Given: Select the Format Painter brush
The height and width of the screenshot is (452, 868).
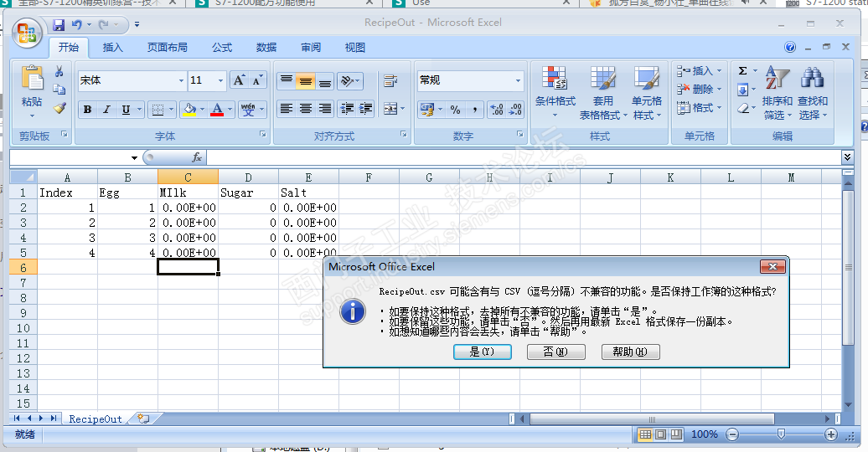Looking at the screenshot, I should [59, 108].
